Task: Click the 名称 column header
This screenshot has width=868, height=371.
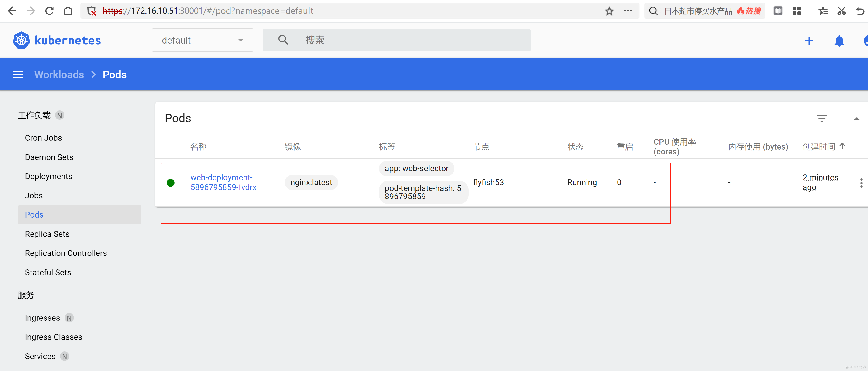Action: tap(199, 147)
